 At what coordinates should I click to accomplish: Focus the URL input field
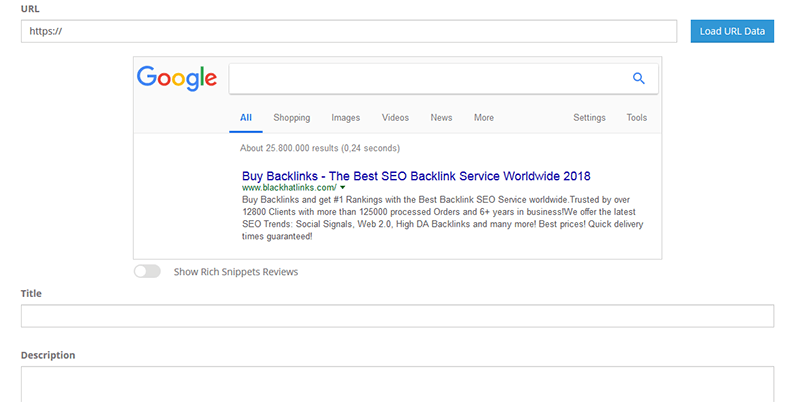click(349, 31)
